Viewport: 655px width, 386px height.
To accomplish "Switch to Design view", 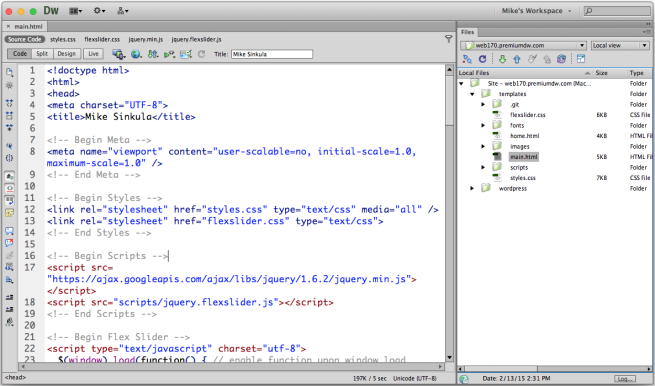I will 66,54.
